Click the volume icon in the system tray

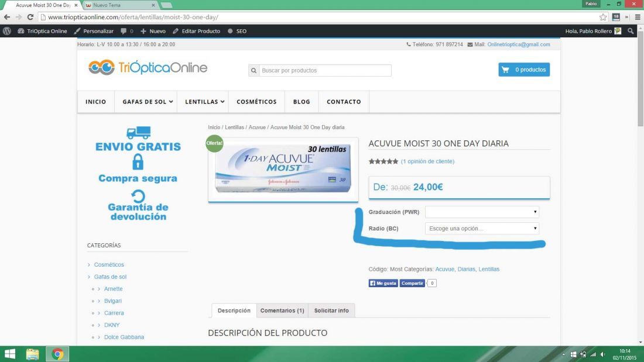602,354
